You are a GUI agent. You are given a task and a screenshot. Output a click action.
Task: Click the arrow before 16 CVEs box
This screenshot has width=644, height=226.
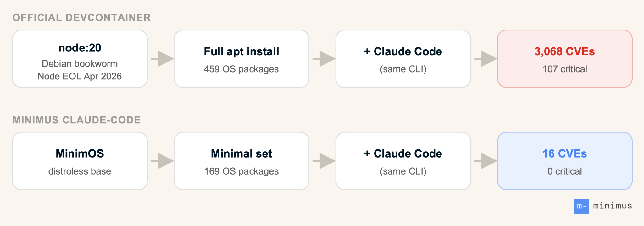click(x=486, y=161)
